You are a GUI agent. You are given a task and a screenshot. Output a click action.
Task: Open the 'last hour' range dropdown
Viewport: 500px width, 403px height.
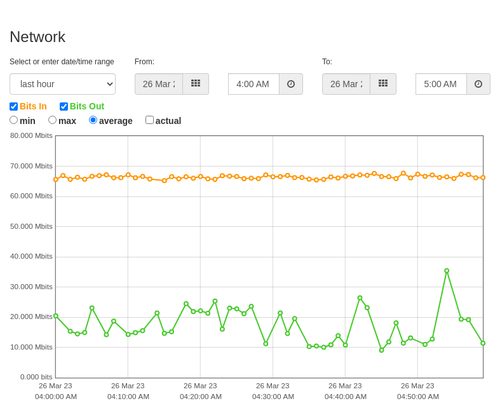coord(63,84)
